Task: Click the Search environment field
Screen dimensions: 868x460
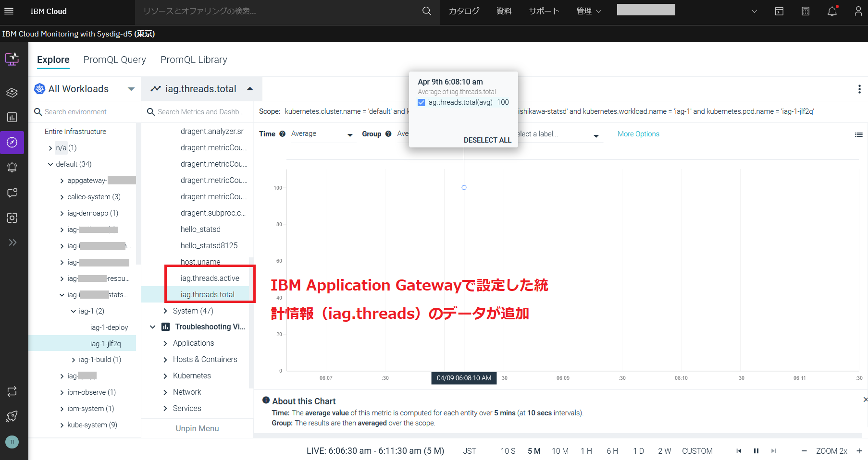Action: click(84, 112)
